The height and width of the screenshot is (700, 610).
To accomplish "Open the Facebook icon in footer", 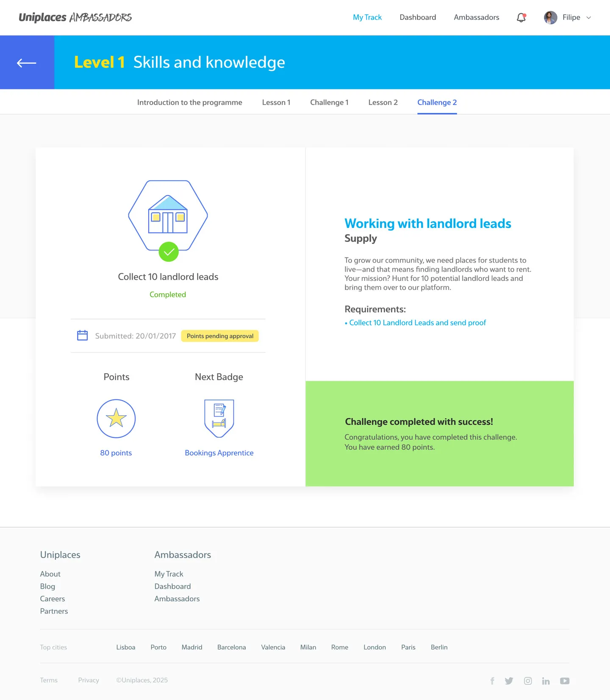I will point(492,681).
